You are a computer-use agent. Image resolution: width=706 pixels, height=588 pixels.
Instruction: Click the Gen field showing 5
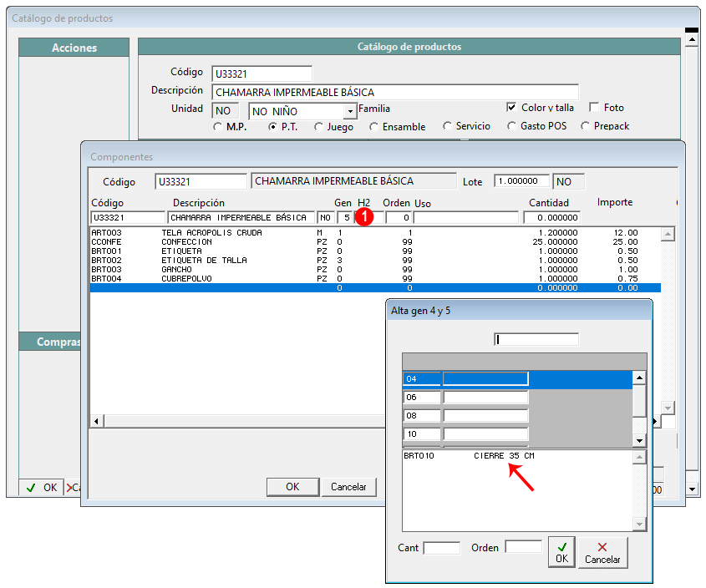345,217
